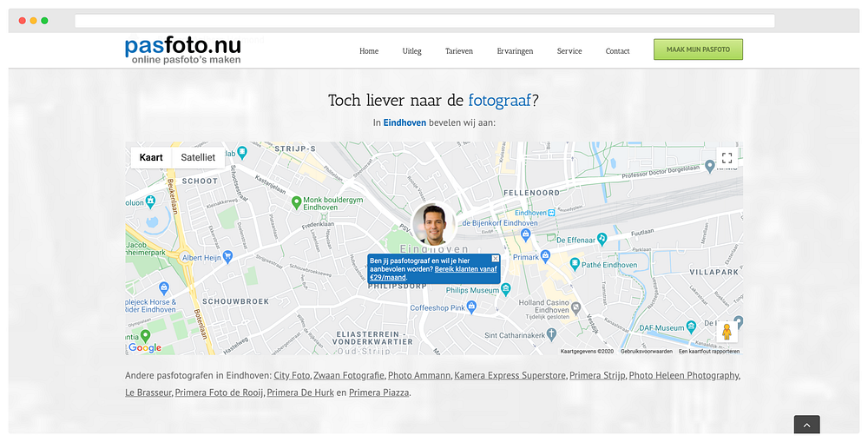Image resolution: width=868 pixels, height=442 pixels.
Task: Click the Eindhoven train station marker
Action: click(x=551, y=213)
